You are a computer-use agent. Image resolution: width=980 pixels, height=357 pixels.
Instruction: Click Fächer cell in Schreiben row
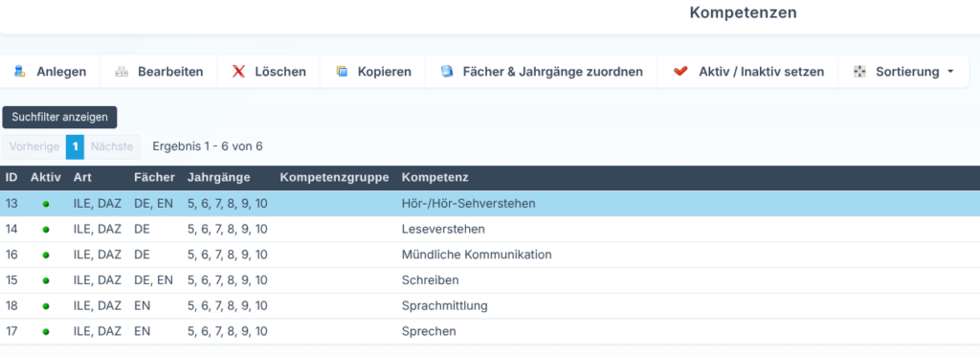point(153,280)
